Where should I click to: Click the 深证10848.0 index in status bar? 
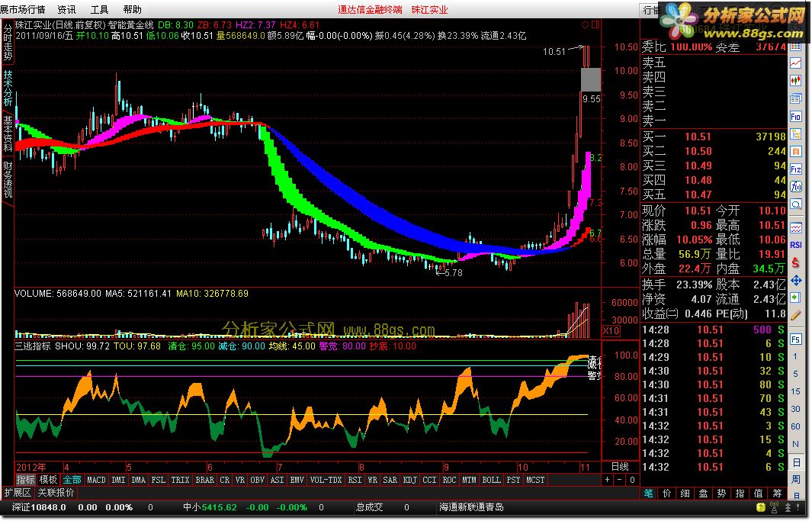pyautogui.click(x=39, y=507)
